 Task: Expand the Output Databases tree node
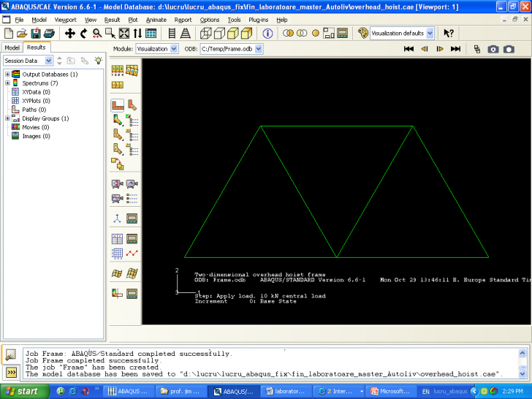click(x=7, y=75)
